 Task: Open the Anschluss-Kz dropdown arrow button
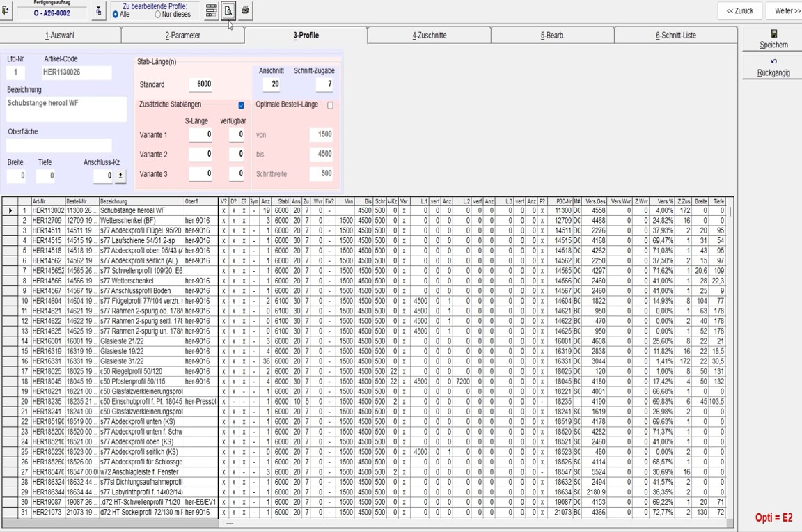(x=120, y=176)
